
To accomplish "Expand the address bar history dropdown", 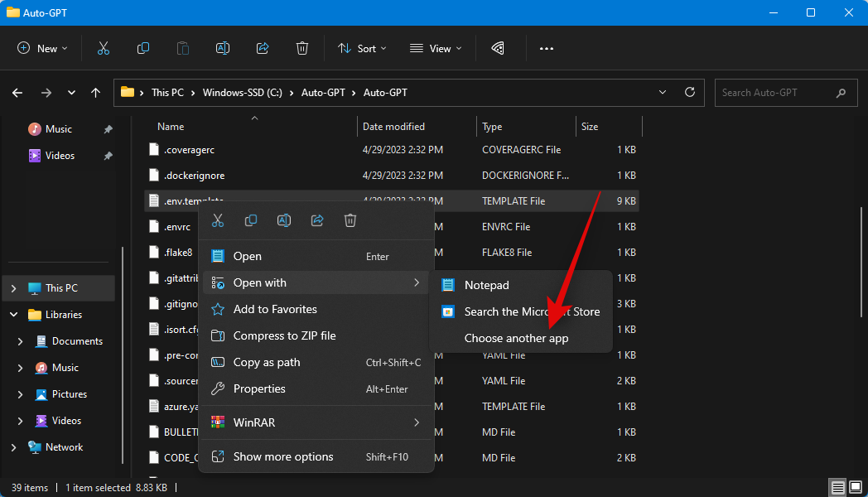I will coord(663,92).
